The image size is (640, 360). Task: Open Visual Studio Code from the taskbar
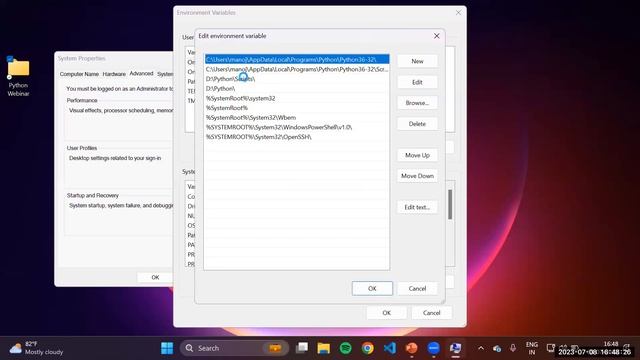pyautogui.click(x=390, y=348)
